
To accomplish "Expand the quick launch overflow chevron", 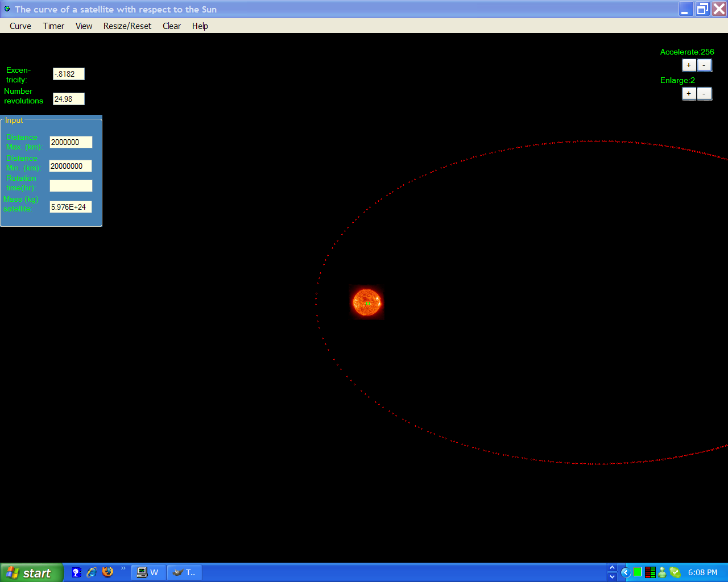I will tap(123, 568).
